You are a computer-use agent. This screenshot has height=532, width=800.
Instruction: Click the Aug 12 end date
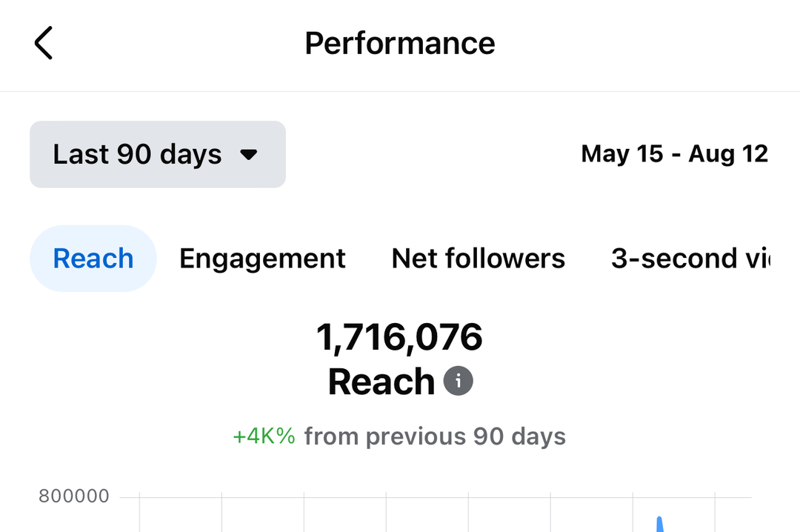coord(728,154)
